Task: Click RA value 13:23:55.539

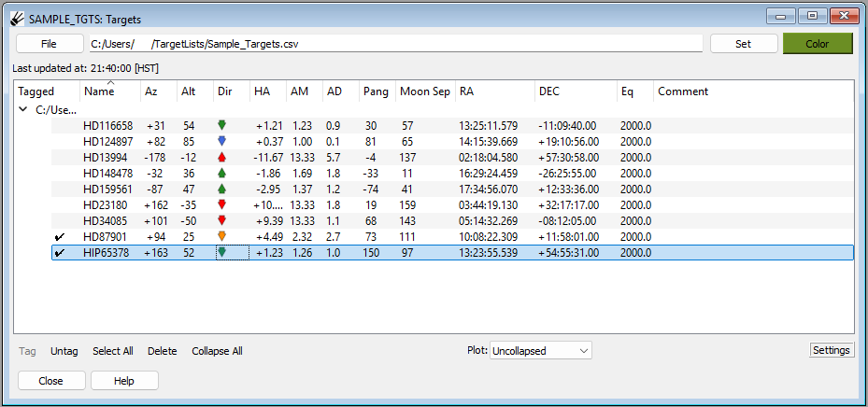Action: (489, 253)
